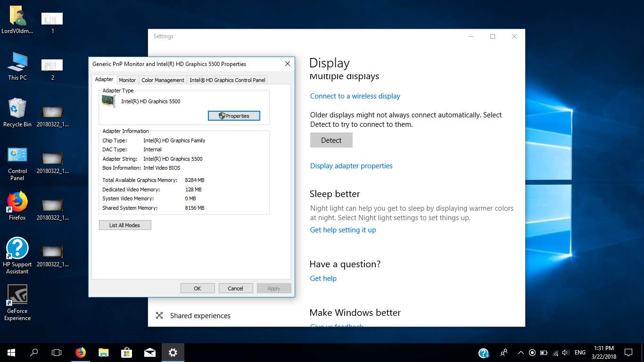Select the Recycle Bin desktop icon
644x362 pixels.
point(17,113)
